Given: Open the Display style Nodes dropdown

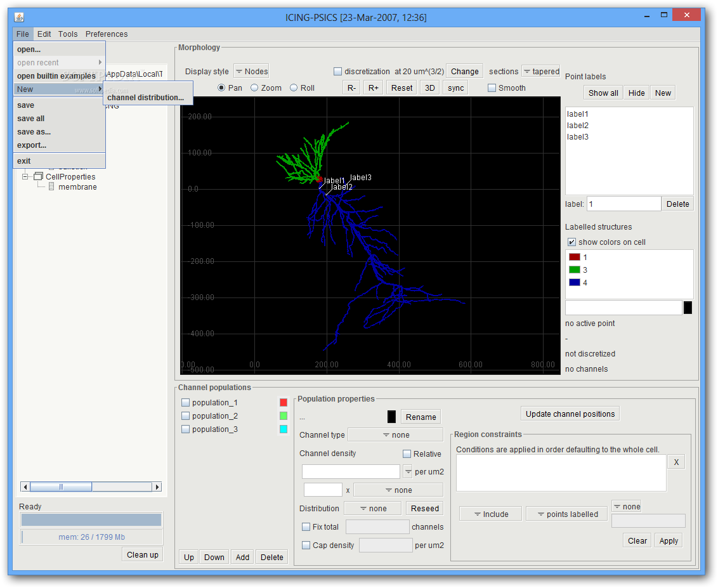Looking at the screenshot, I should [x=251, y=72].
